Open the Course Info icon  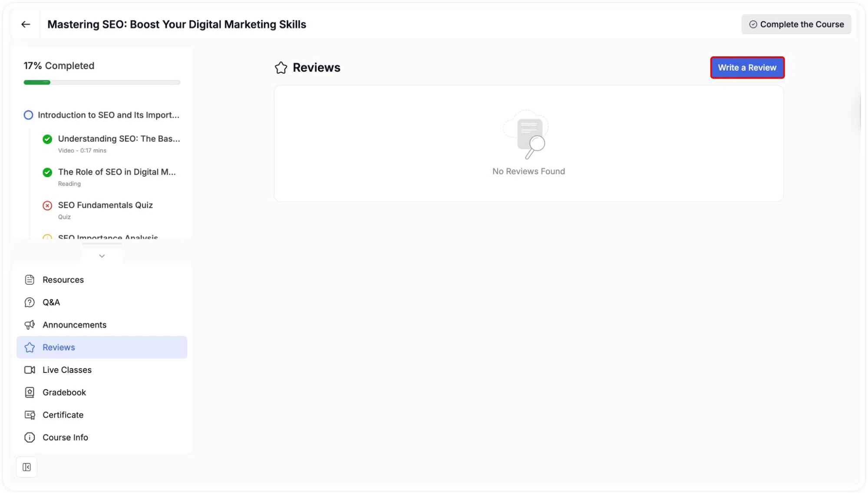[x=30, y=438]
